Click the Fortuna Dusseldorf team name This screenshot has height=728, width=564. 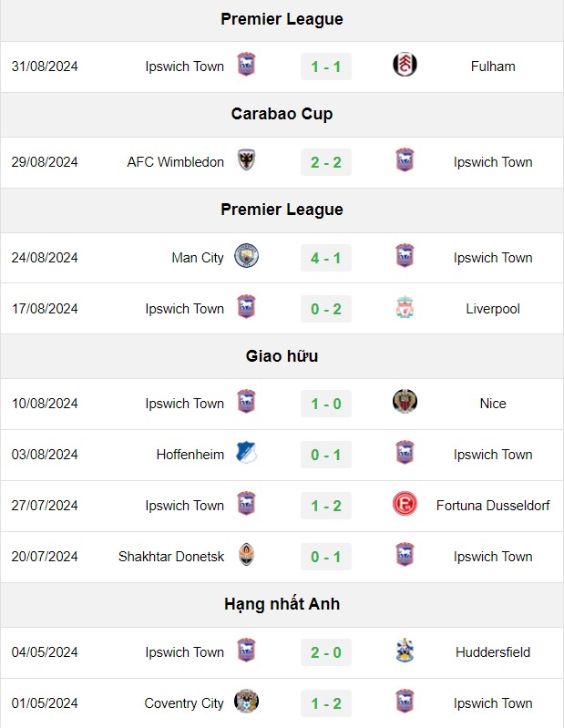coord(493,506)
